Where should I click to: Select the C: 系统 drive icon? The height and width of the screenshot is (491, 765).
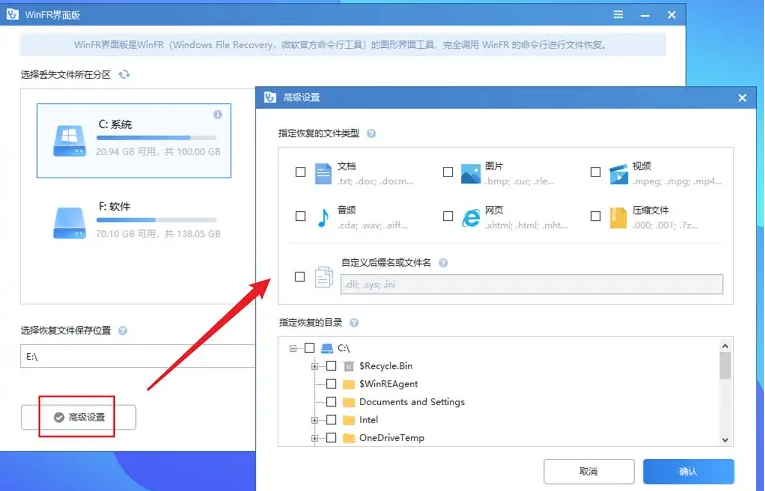pos(69,141)
